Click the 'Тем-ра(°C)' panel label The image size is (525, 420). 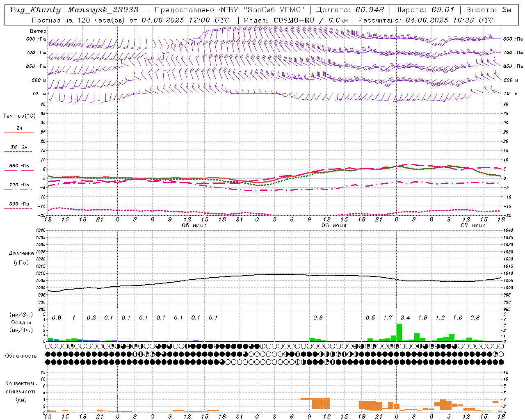click(19, 116)
